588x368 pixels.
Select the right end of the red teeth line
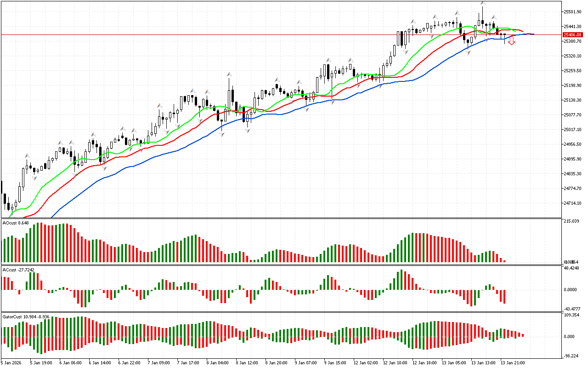(x=522, y=31)
